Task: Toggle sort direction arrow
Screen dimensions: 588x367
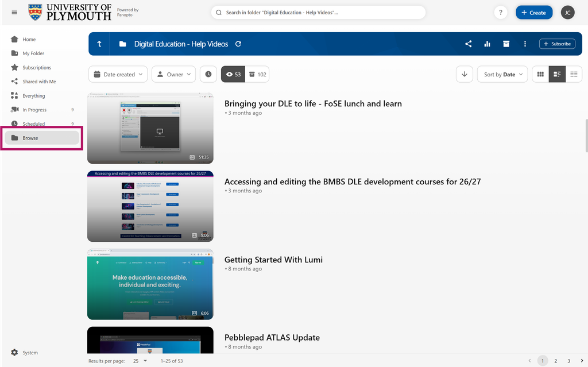Action: pyautogui.click(x=464, y=74)
